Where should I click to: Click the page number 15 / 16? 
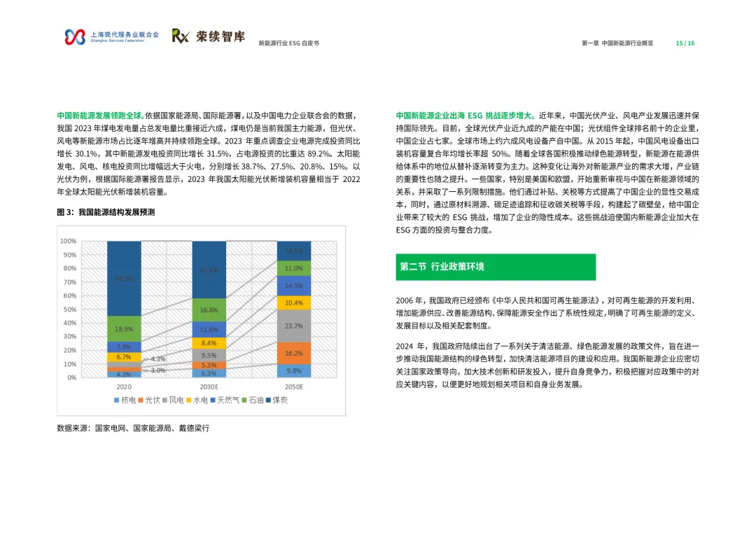point(685,43)
